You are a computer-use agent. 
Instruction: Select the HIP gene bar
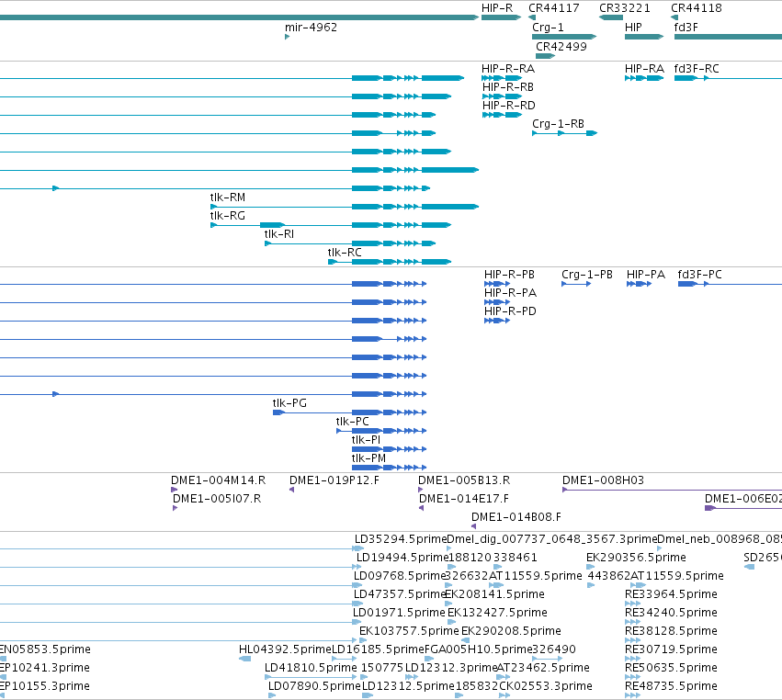644,37
